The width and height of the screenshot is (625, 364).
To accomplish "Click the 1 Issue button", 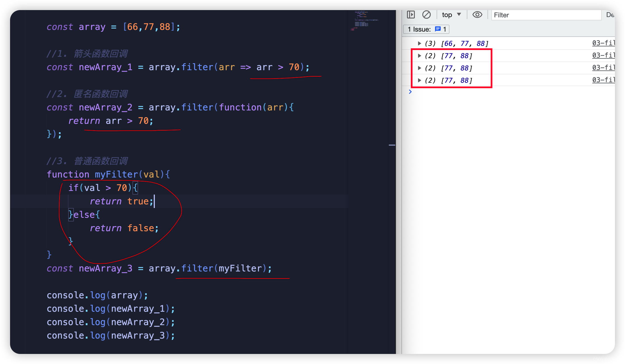I will tap(426, 29).
